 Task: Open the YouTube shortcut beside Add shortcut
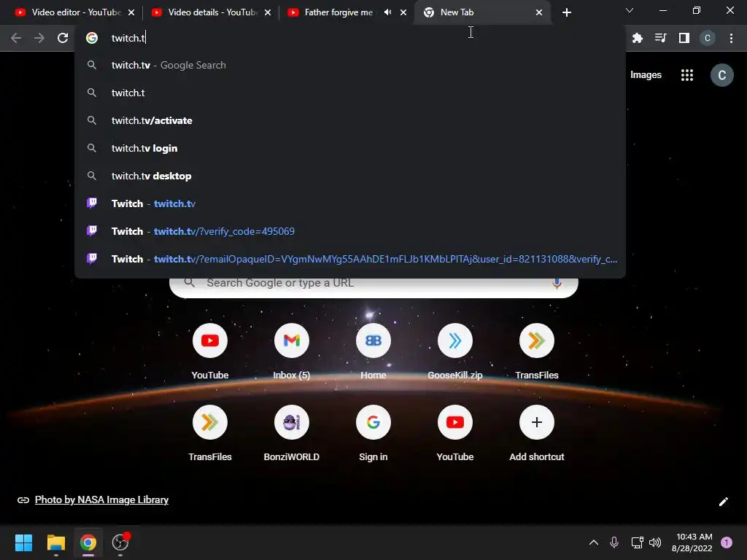point(455,433)
